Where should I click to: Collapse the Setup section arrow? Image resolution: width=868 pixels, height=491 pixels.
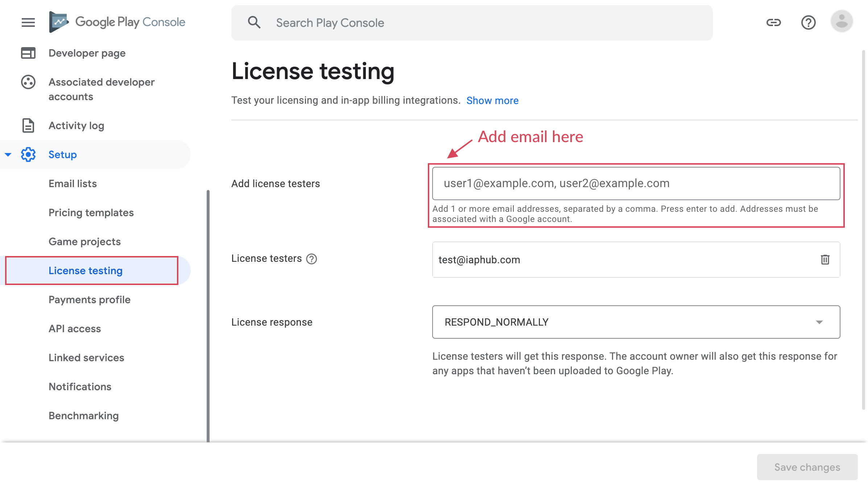(x=8, y=154)
